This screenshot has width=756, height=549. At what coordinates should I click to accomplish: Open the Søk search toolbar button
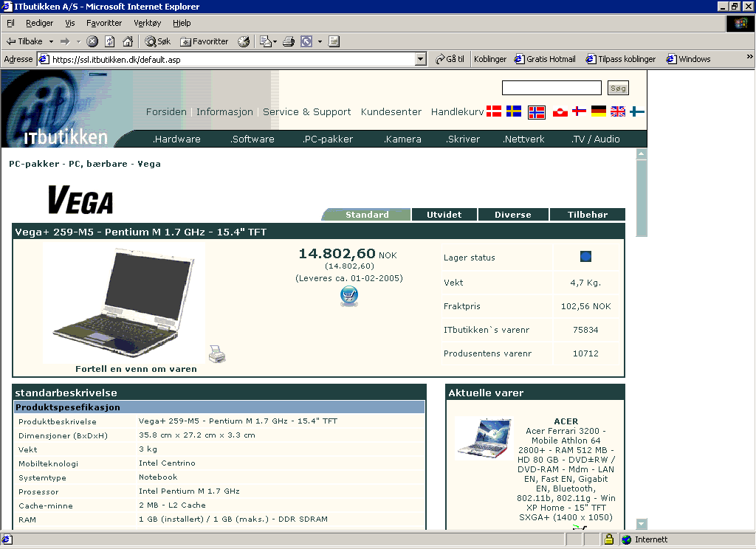tap(158, 41)
